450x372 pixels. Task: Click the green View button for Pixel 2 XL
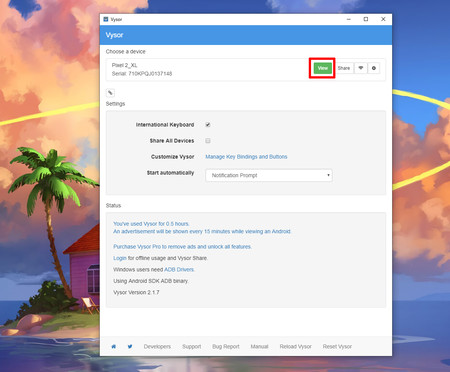click(322, 68)
